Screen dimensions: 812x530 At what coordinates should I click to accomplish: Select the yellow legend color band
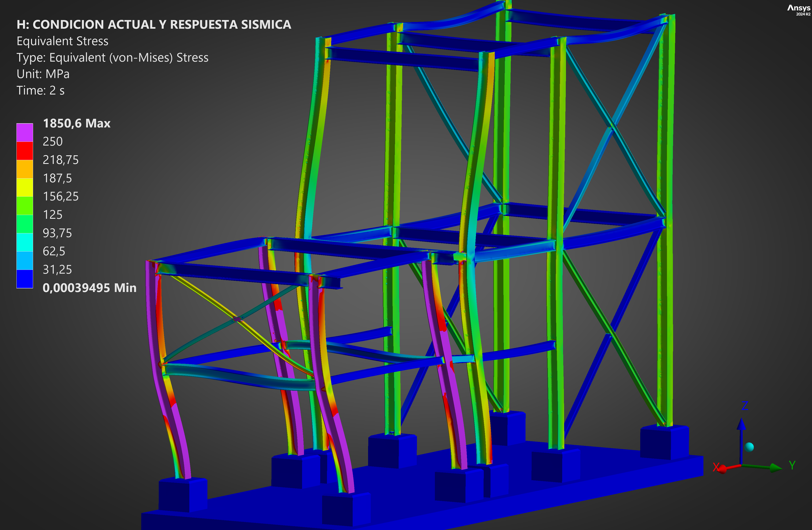coord(25,187)
